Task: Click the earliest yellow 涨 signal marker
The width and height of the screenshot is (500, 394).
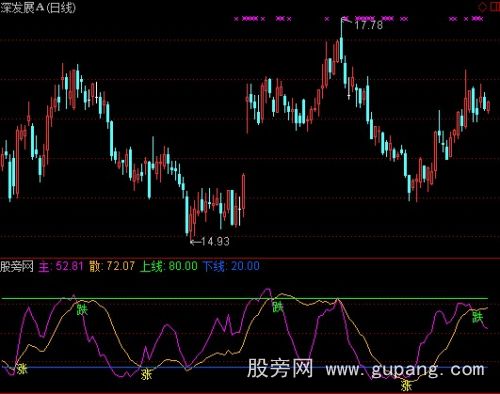Action: click(x=22, y=369)
